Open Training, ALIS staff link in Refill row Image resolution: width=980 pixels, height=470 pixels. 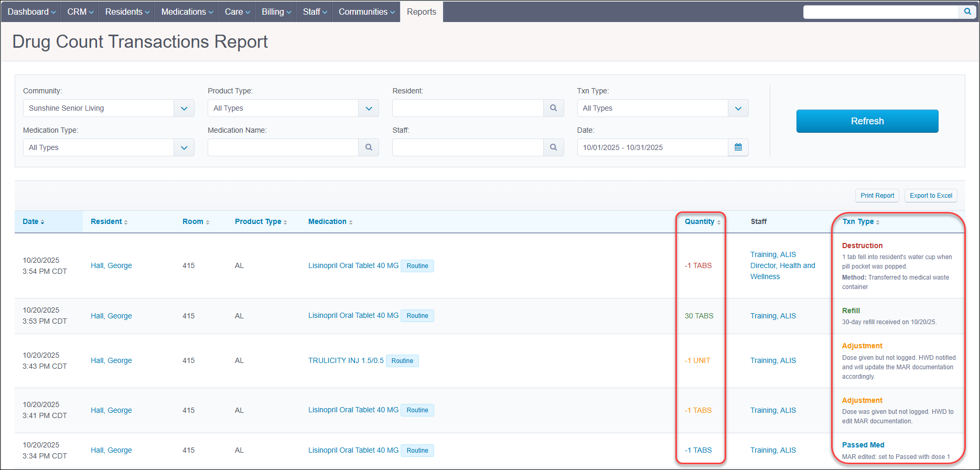point(773,316)
